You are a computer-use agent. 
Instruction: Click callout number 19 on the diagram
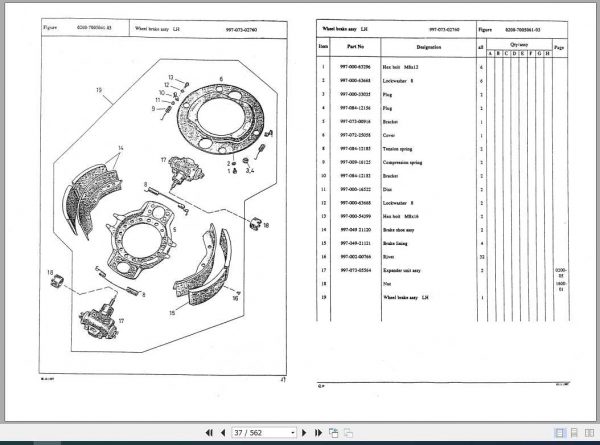[99, 90]
